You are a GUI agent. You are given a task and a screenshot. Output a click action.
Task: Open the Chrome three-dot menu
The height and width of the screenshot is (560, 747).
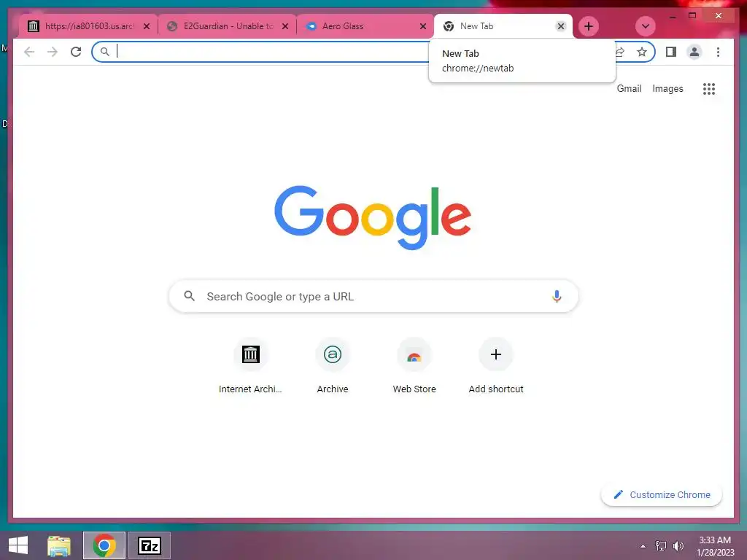[718, 52]
